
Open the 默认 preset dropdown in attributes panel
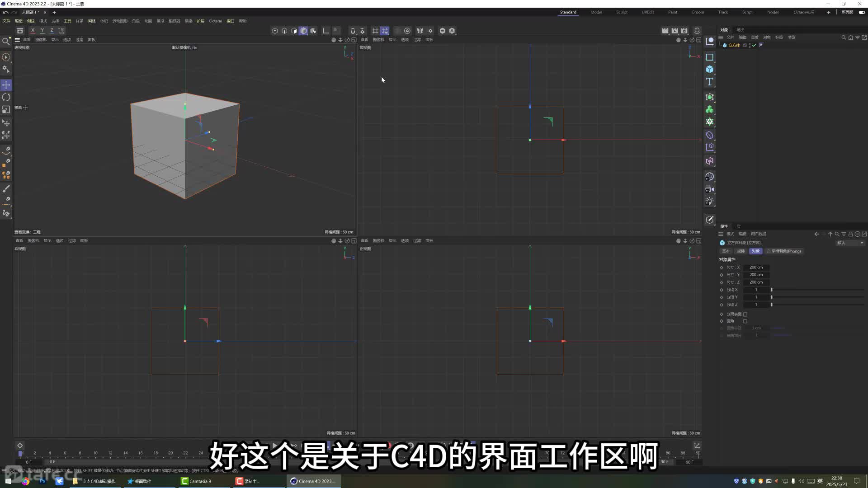[x=849, y=243]
